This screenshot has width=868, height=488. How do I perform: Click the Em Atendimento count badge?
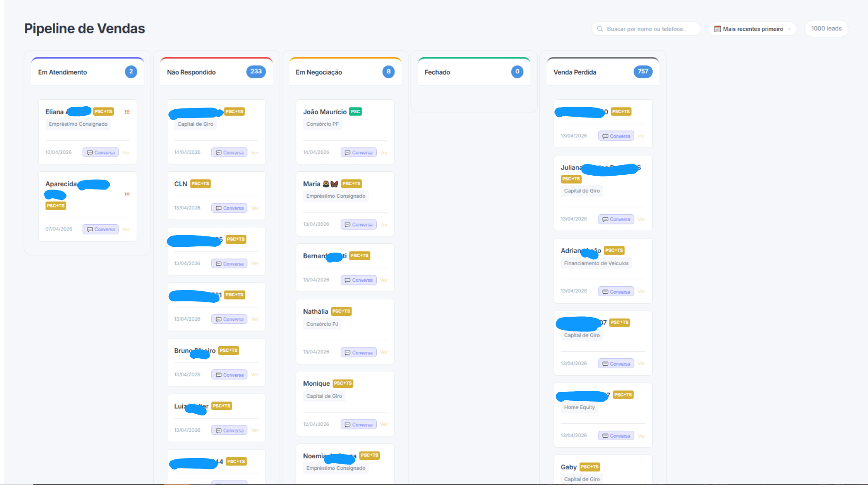pos(131,72)
